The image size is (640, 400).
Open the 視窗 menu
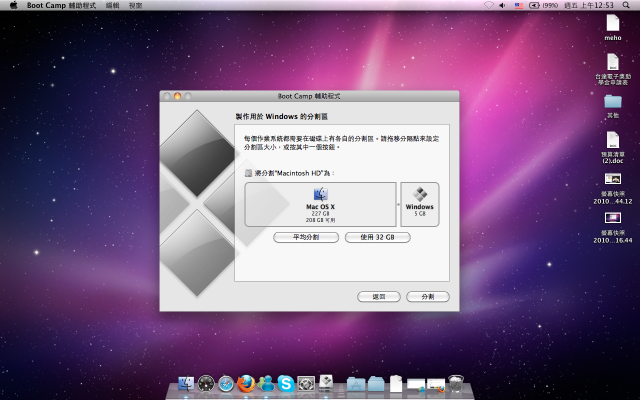(135, 5)
